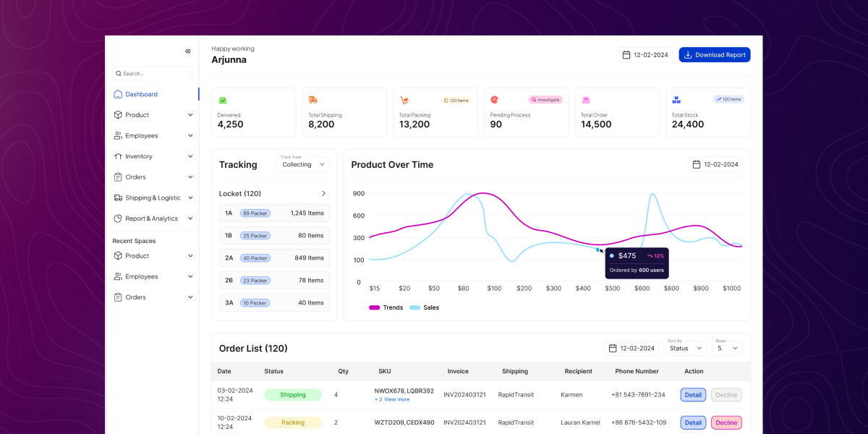Click the Total Shipping truck icon
868x434 pixels.
tap(312, 101)
